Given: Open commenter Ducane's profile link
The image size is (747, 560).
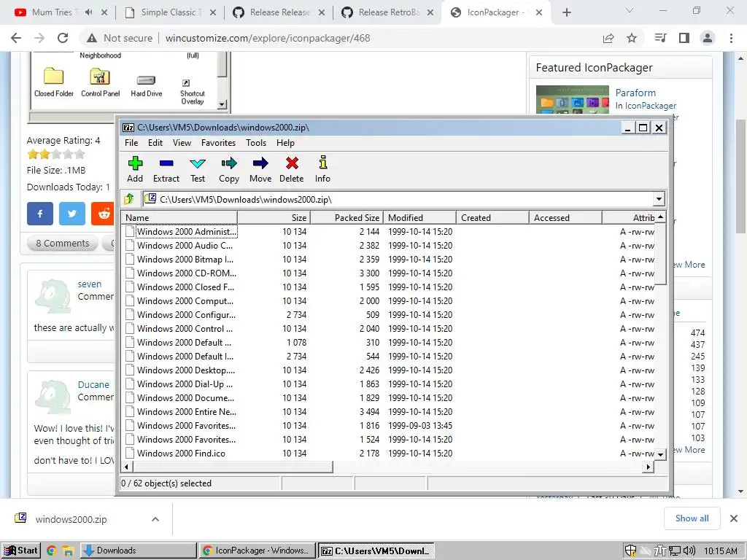Looking at the screenshot, I should point(93,385).
